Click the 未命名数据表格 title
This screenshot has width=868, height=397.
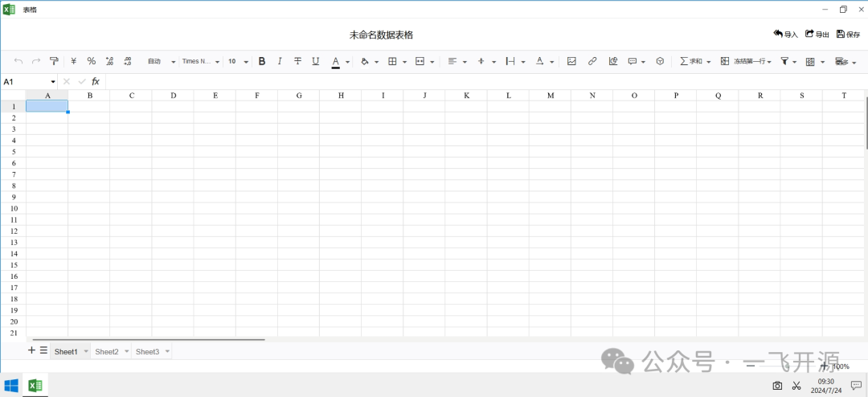tap(382, 35)
